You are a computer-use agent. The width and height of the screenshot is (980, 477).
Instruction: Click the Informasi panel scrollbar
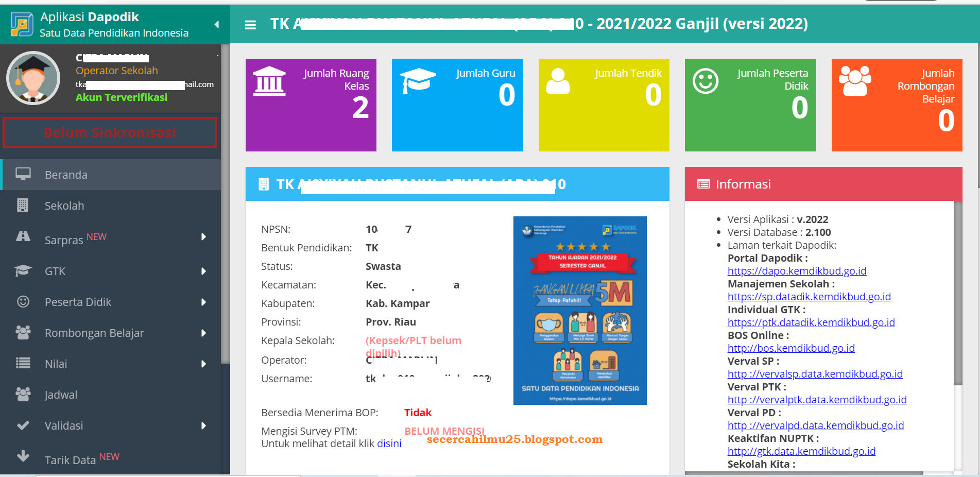click(x=958, y=293)
